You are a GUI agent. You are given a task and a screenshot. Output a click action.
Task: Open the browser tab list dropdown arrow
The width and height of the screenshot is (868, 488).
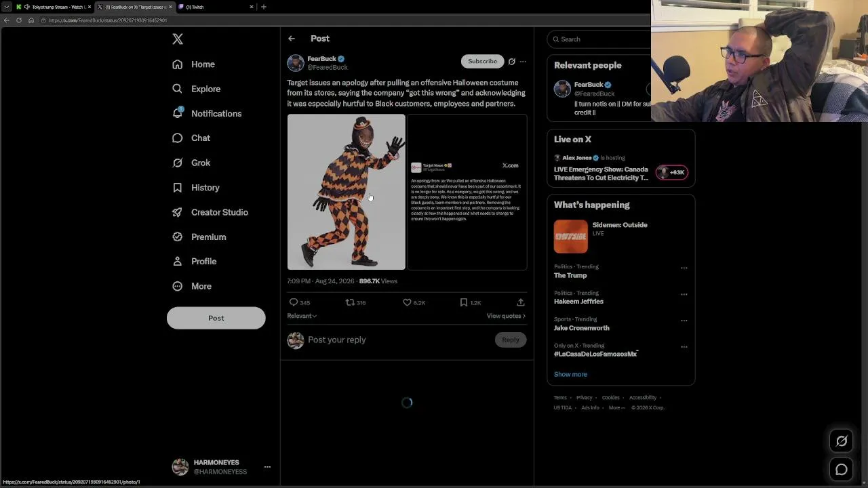(7, 7)
